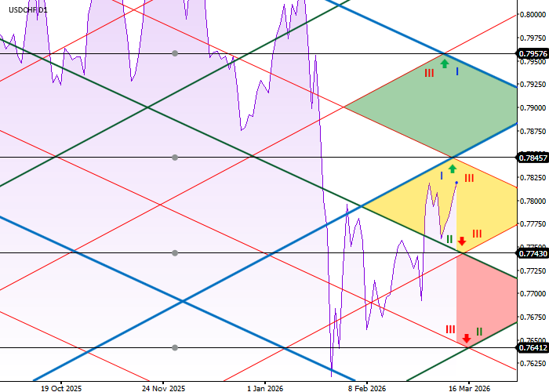
Task: Click the red down arrow near 0.76412 level
Action: coord(467,339)
